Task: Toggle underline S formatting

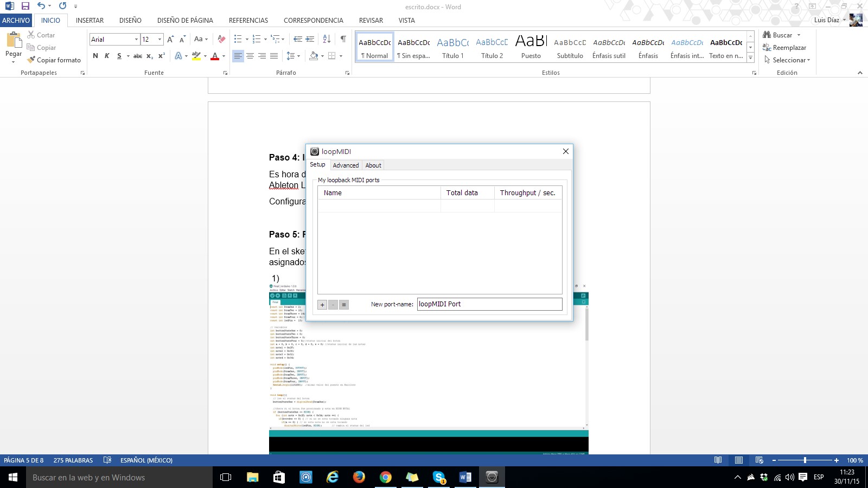Action: [x=119, y=56]
